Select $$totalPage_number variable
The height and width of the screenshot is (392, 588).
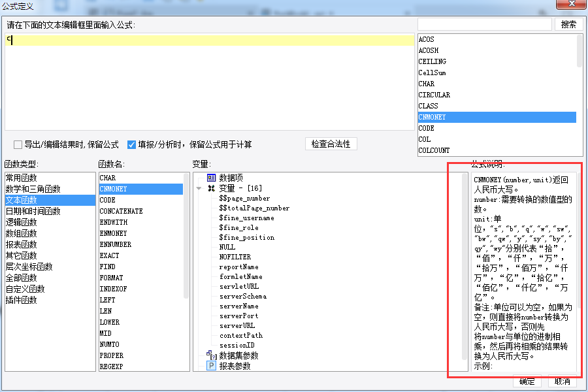254,208
